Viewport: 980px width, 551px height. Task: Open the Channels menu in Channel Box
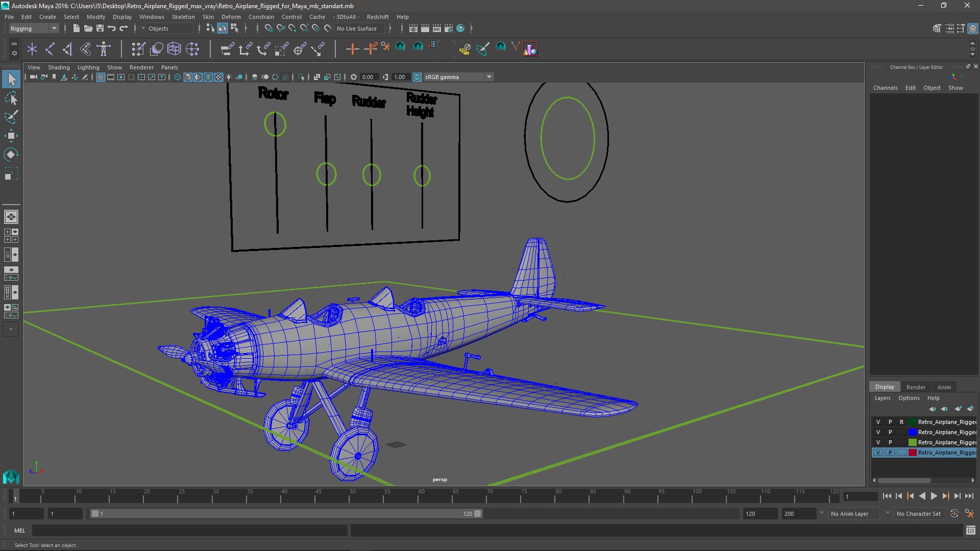tap(885, 88)
